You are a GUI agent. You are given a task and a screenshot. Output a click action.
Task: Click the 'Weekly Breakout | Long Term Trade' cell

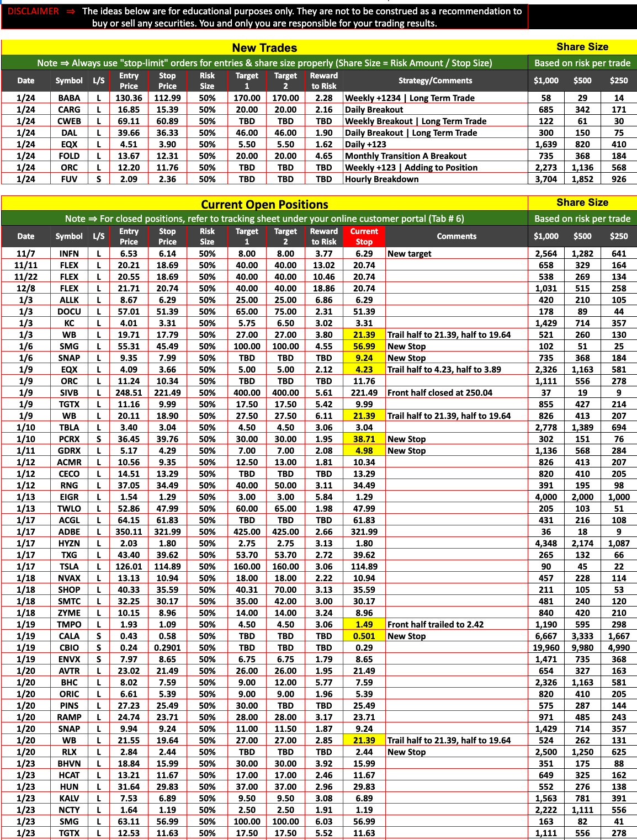[415, 121]
